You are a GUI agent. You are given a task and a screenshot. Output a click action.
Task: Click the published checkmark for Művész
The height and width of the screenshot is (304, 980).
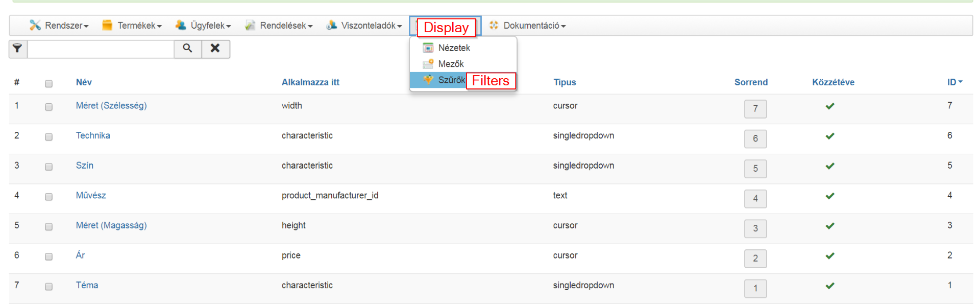(x=830, y=196)
